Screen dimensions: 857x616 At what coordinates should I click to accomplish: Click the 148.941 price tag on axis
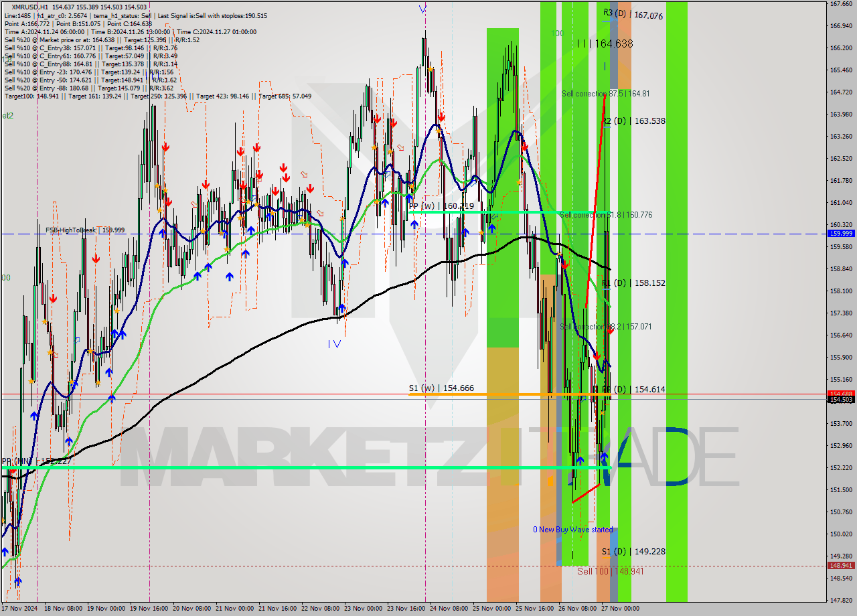coord(841,566)
